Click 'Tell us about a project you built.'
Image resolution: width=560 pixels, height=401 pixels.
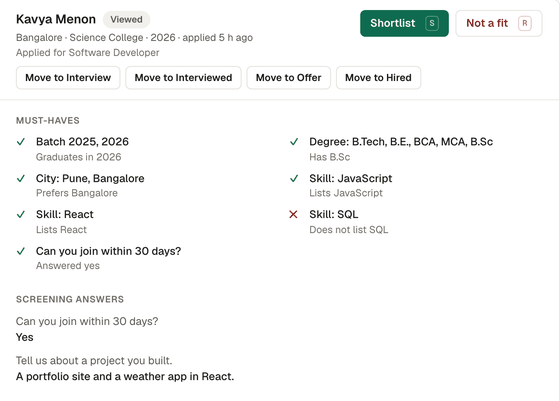click(94, 361)
